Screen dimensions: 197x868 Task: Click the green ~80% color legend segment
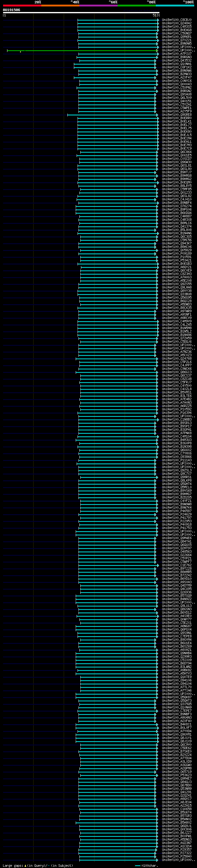coord(137,6)
